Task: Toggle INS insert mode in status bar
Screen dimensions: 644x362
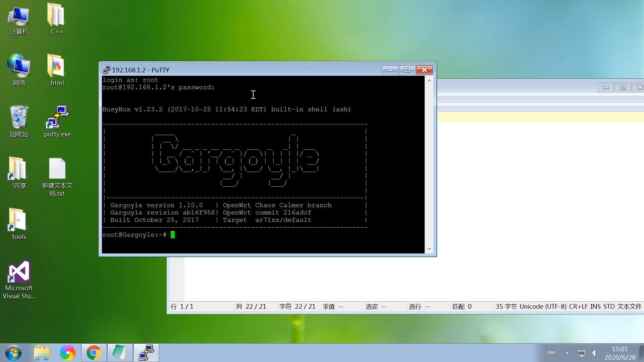Action: click(x=595, y=306)
